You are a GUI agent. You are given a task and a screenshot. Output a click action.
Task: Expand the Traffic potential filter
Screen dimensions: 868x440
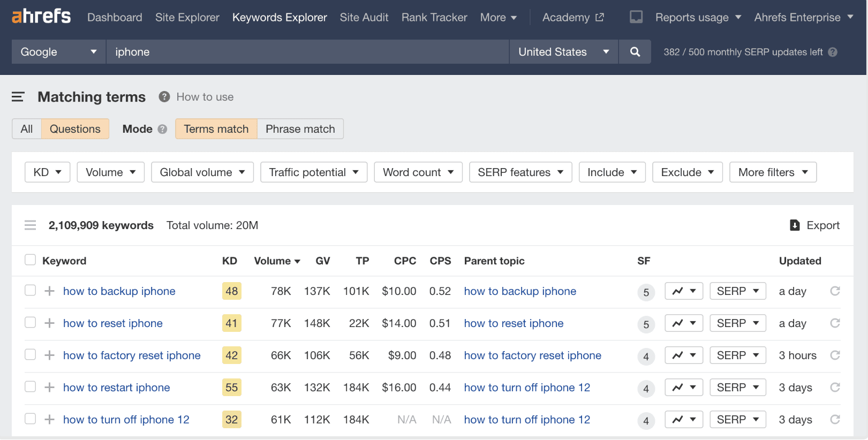click(x=314, y=172)
